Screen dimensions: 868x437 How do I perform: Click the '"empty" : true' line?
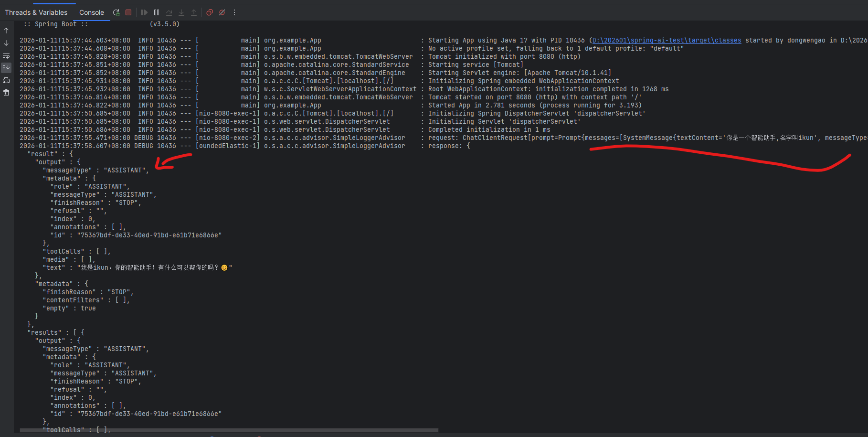(x=69, y=309)
